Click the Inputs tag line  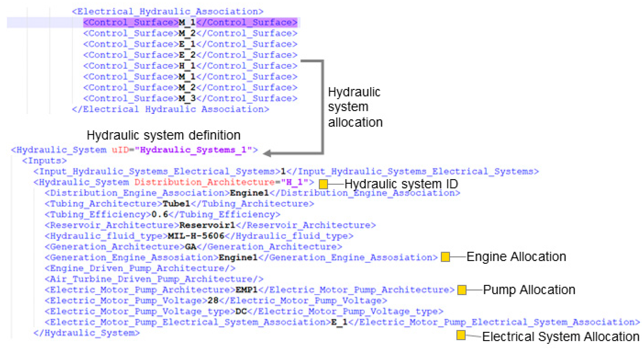[45, 161]
